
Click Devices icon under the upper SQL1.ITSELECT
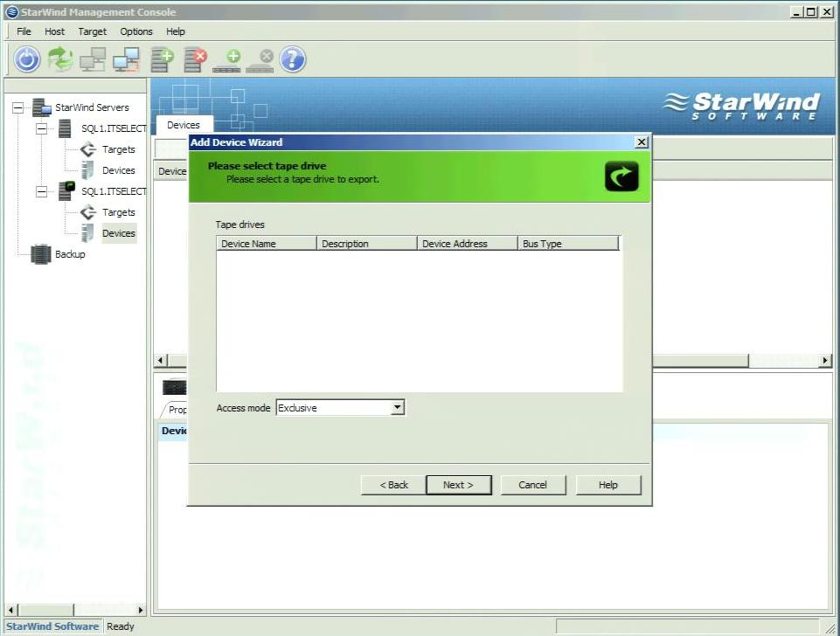tap(88, 170)
